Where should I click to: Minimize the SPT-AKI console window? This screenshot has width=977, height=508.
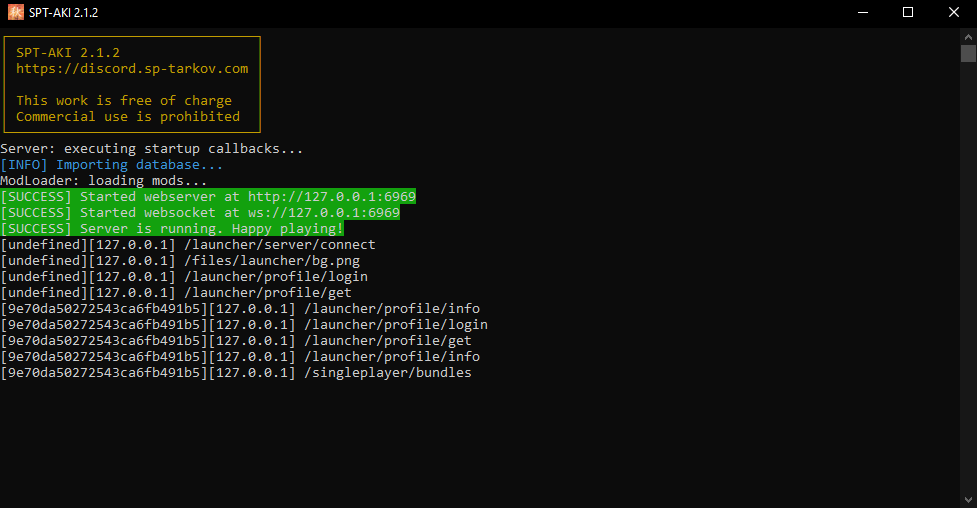863,12
